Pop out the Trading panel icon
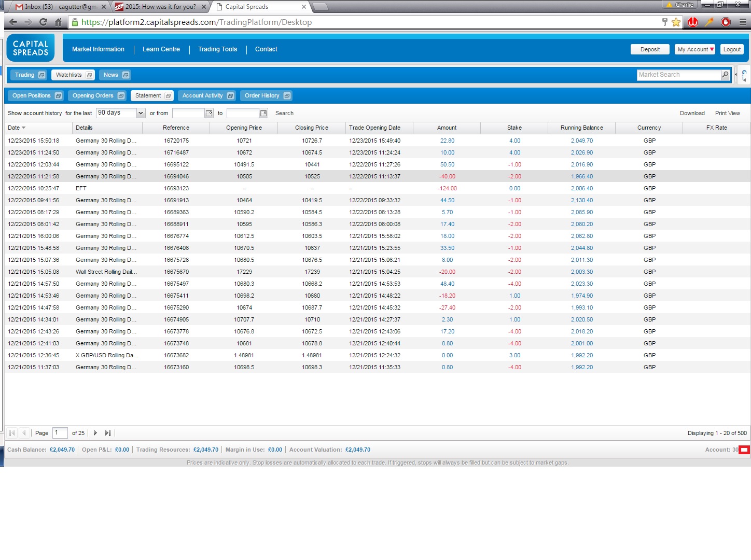751x560 pixels. point(42,75)
